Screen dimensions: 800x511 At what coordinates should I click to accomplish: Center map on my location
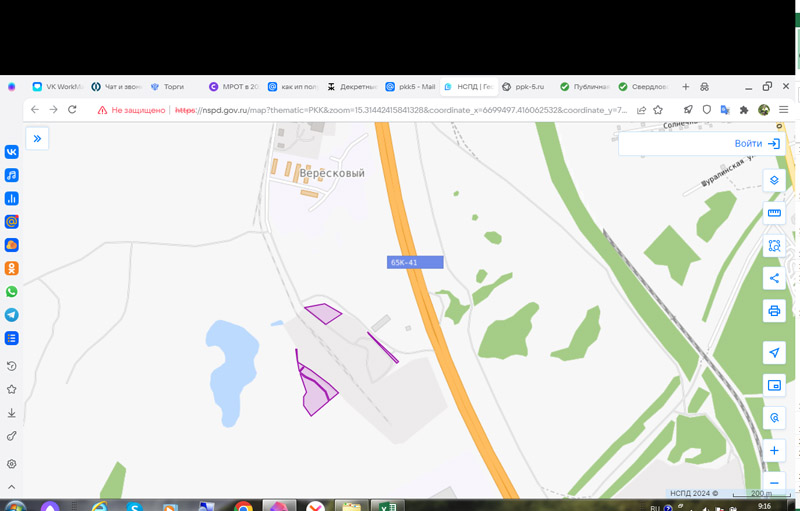773,352
